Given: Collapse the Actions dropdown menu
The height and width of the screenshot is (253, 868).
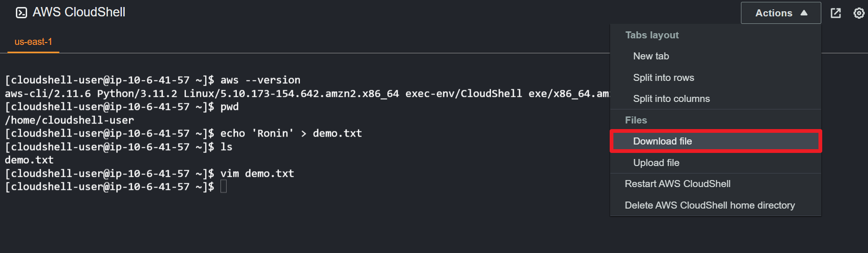Looking at the screenshot, I should tap(781, 13).
